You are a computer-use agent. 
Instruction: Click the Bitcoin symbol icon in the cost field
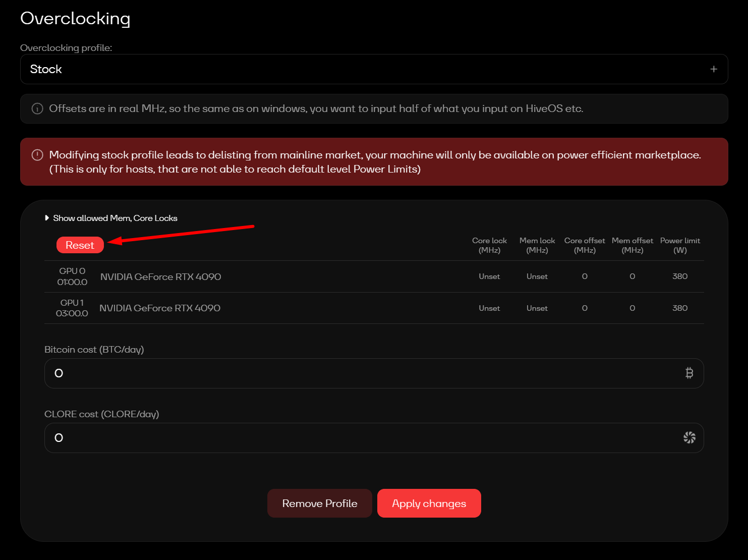pyautogui.click(x=689, y=373)
